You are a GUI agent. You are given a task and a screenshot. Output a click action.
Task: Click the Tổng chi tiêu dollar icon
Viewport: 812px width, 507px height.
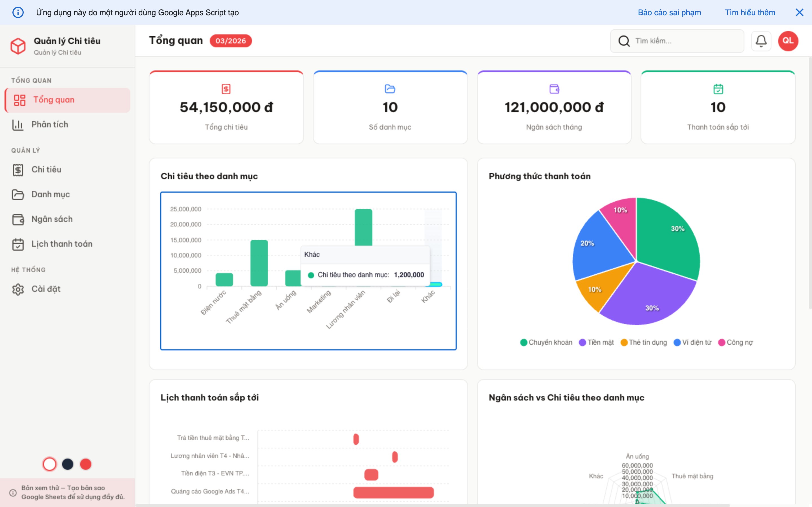(226, 89)
